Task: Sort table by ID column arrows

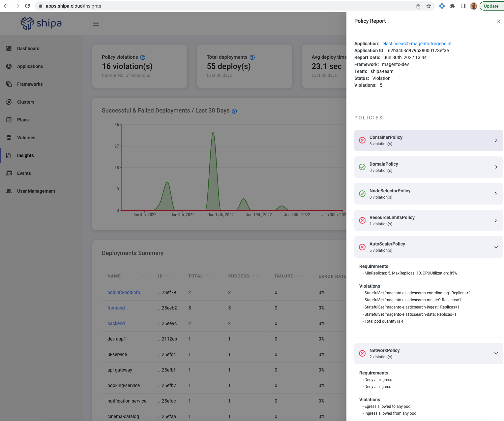Action: (x=169, y=276)
